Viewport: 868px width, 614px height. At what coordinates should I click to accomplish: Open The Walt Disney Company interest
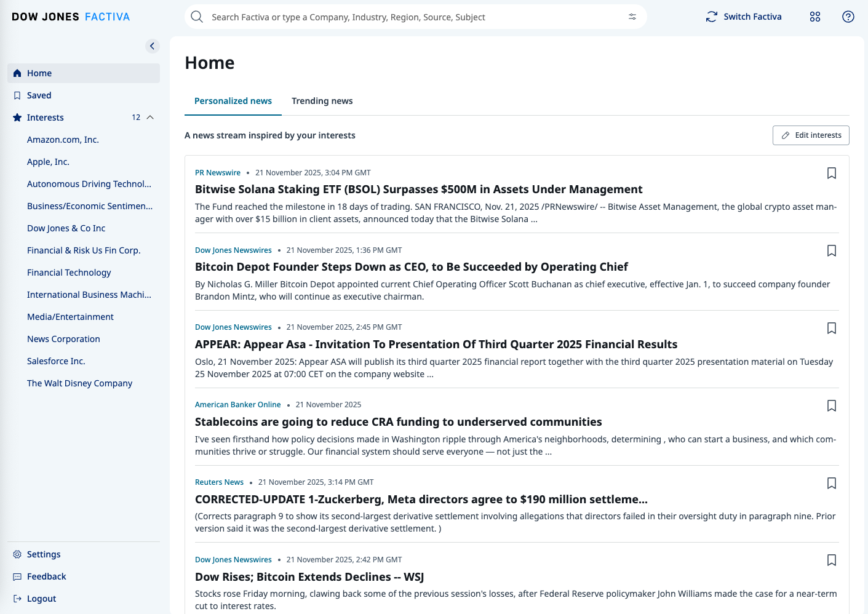80,383
